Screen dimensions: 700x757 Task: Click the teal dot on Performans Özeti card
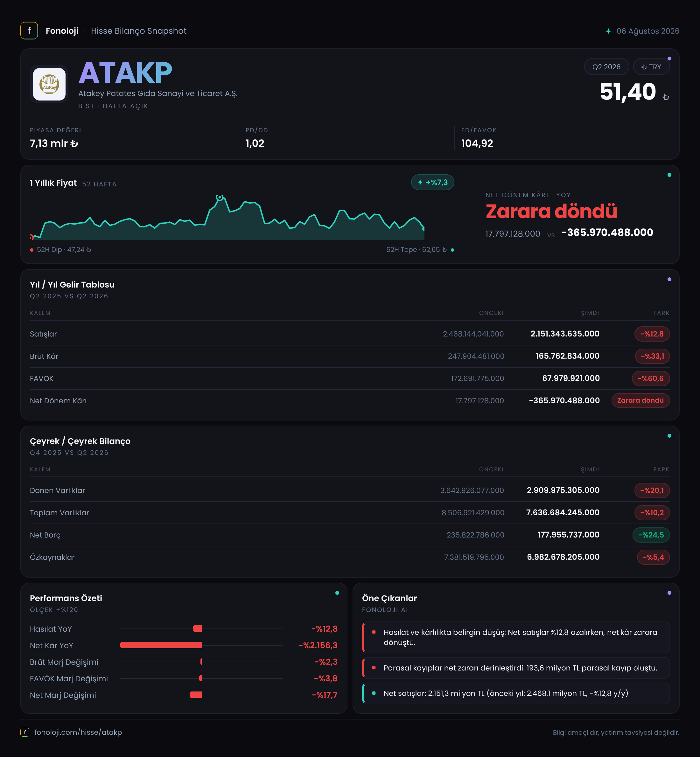coord(337,593)
